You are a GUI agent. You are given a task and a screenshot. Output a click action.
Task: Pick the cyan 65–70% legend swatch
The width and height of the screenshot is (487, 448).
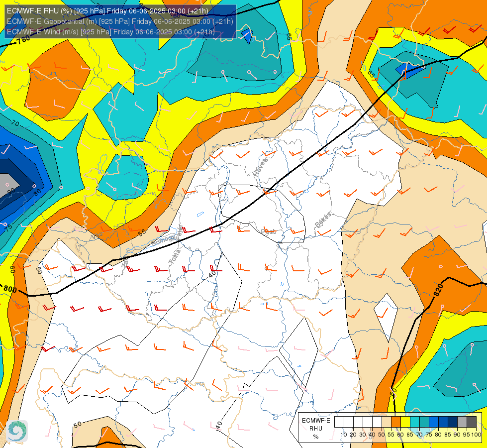tap(415, 422)
